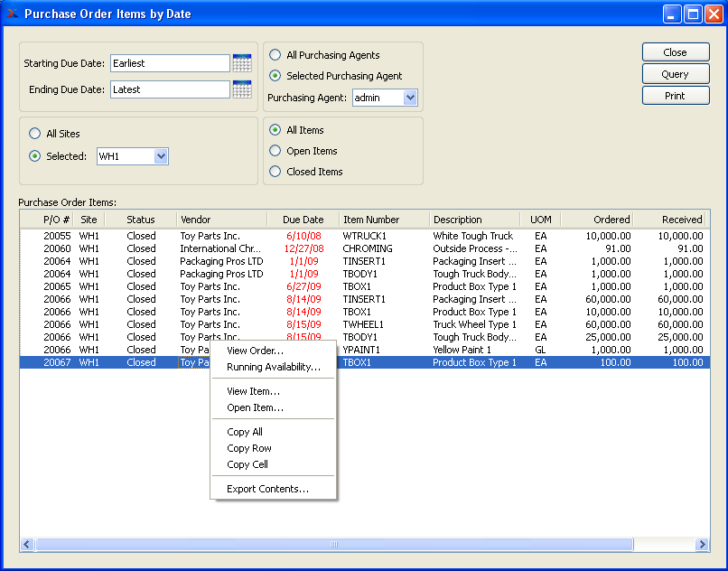
Task: Sort by the Due Date column header
Action: (x=303, y=220)
